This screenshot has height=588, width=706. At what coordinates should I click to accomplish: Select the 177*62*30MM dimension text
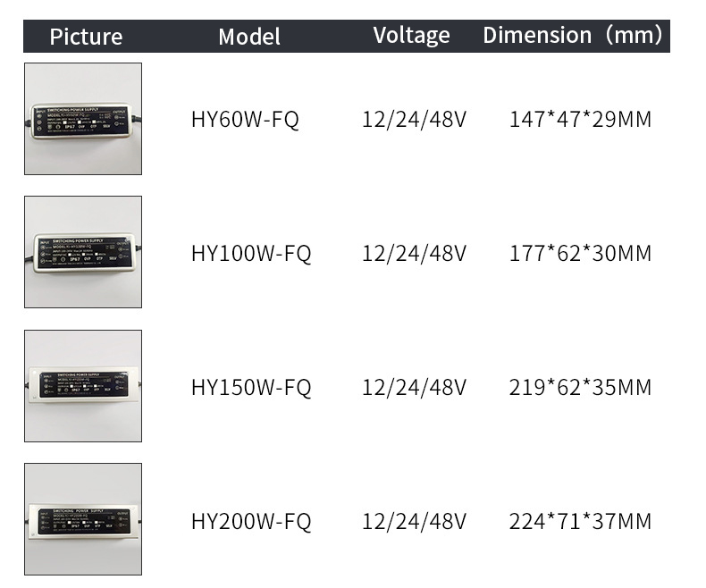(580, 254)
